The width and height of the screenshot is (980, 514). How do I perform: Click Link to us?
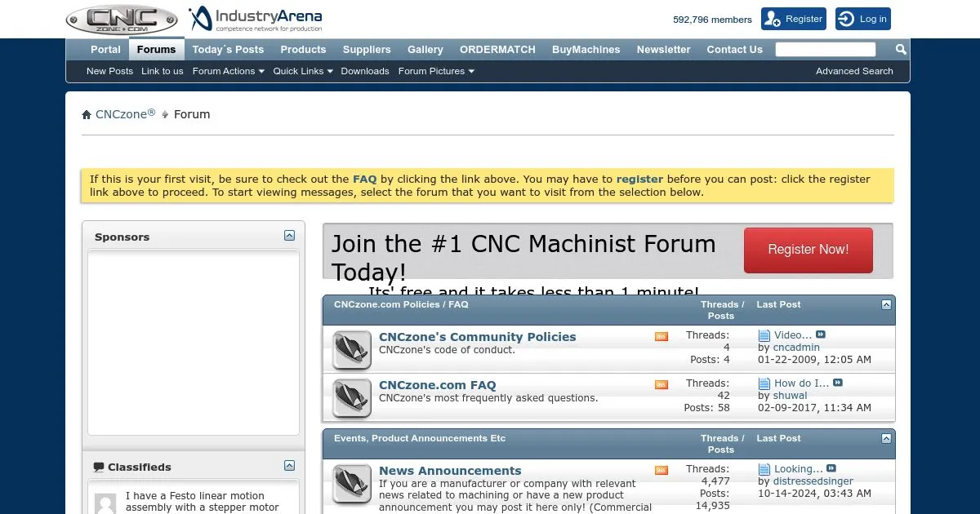pos(163,71)
